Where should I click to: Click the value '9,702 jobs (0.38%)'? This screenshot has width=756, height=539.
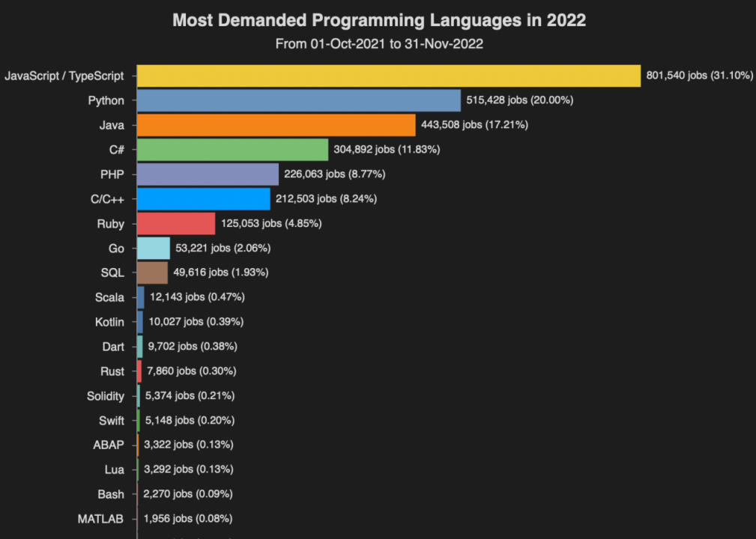(x=193, y=347)
